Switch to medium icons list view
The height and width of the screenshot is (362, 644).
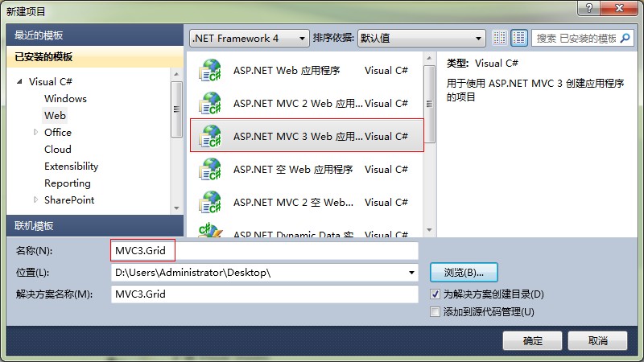pos(519,38)
